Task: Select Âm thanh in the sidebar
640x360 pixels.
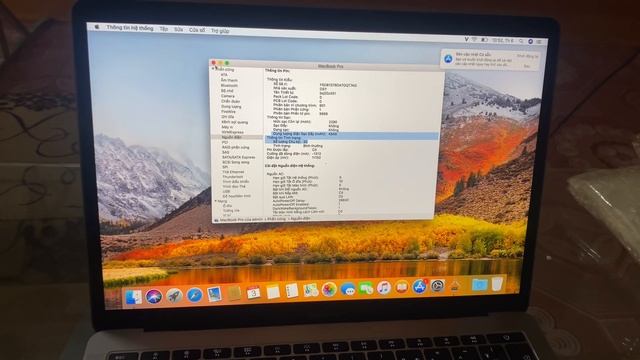Action: (x=229, y=80)
